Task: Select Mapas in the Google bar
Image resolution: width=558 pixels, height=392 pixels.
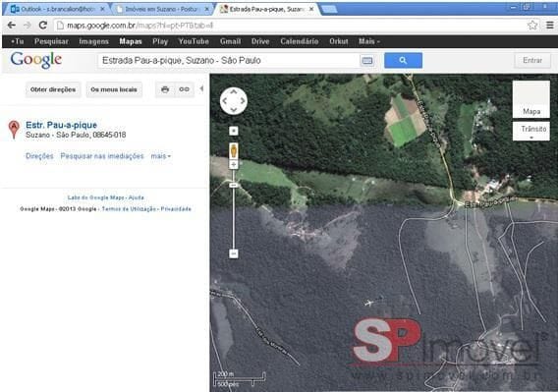Action: tap(131, 41)
